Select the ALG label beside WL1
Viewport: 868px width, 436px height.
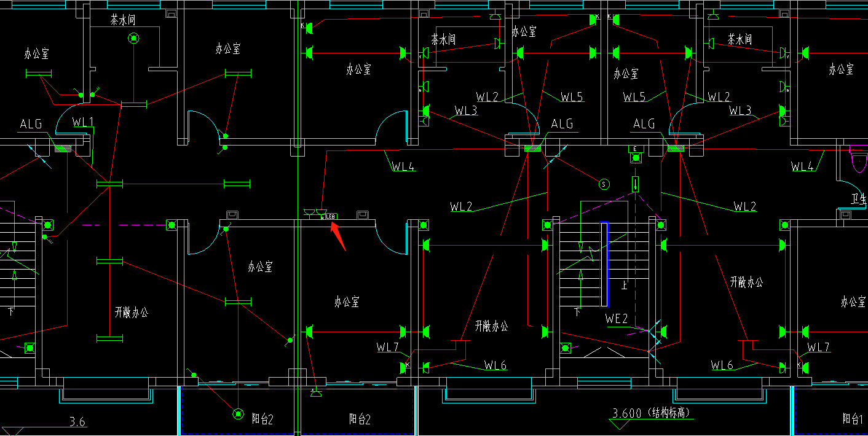(x=31, y=124)
